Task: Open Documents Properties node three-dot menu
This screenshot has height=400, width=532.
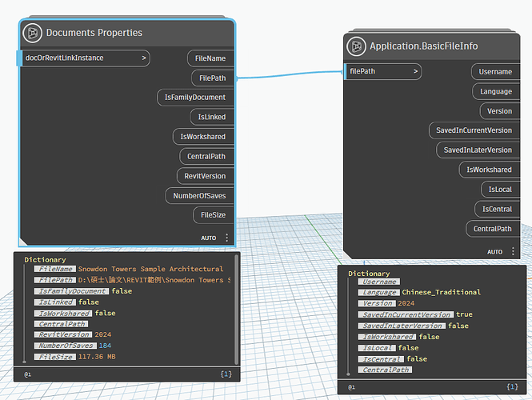Action: 226,238
